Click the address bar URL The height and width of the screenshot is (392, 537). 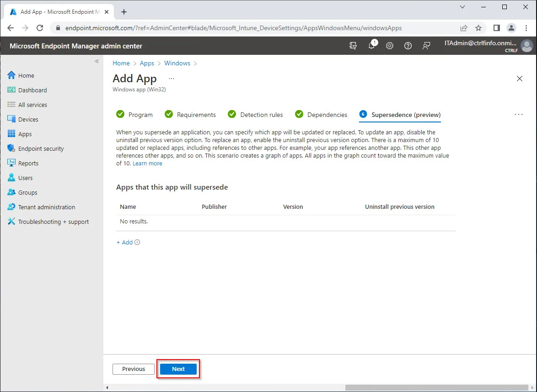pyautogui.click(x=234, y=28)
